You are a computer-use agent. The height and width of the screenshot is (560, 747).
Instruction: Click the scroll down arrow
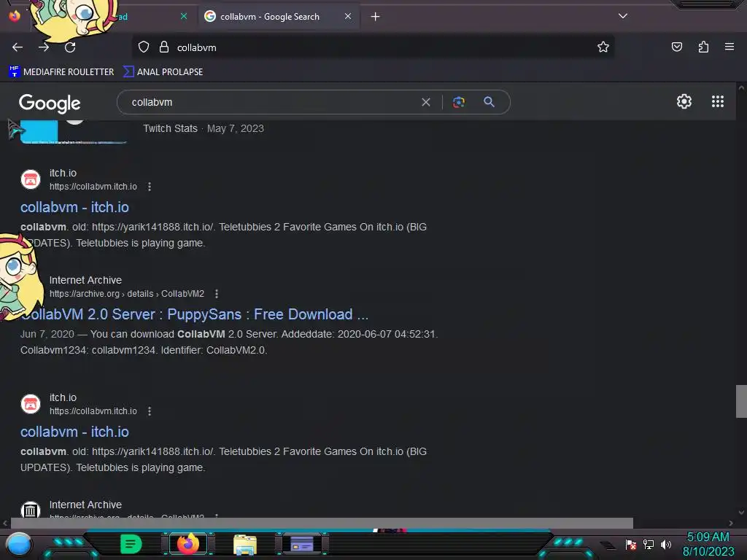pyautogui.click(x=741, y=513)
